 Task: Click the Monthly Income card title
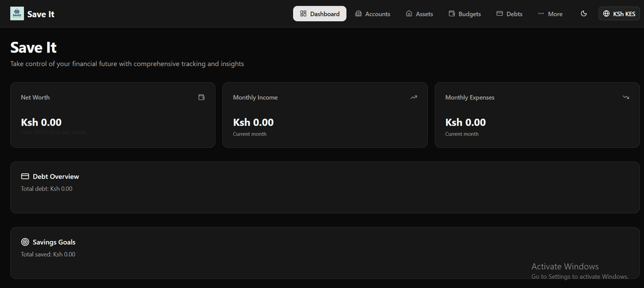point(255,98)
